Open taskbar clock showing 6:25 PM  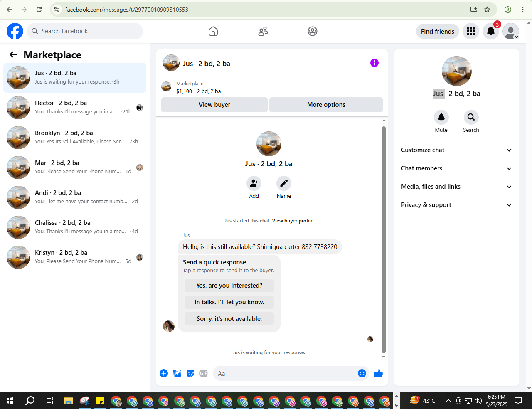coord(497,401)
